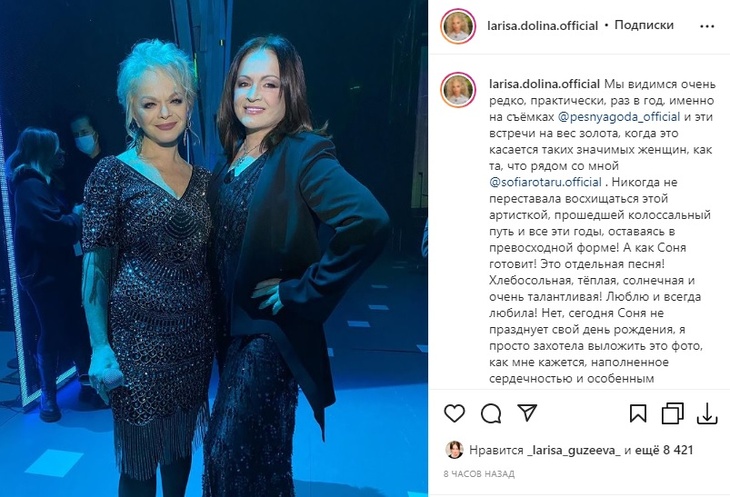Click the header profile avatar
Viewport: 730px width, 497px height.
click(458, 26)
